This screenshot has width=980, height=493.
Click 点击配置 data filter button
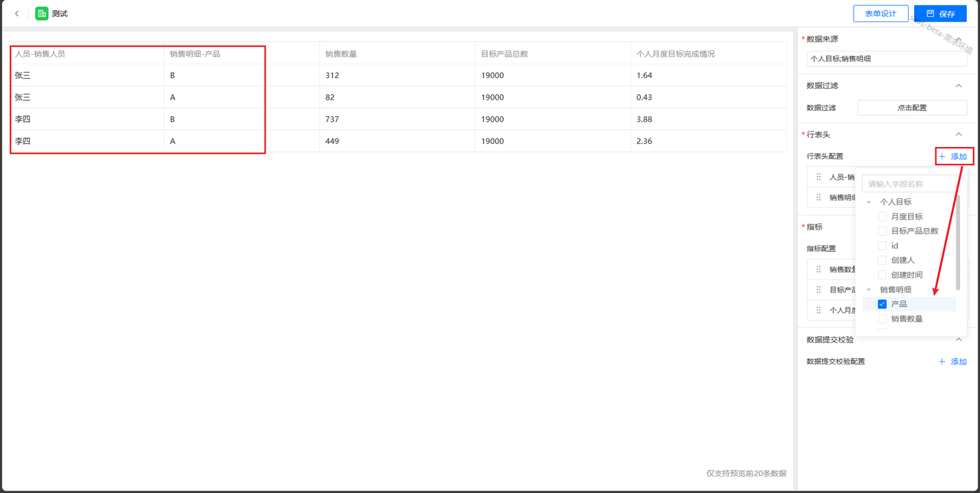click(x=911, y=108)
